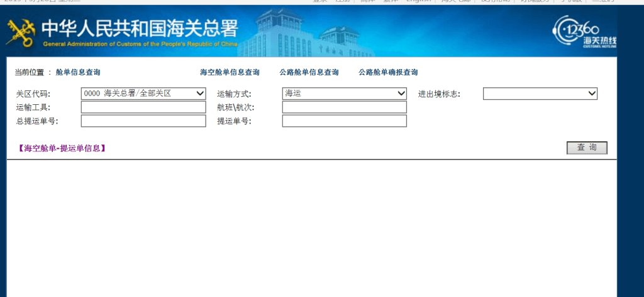Screen dimensions: 644x297
Task: Open the empty 进出境标志 dropdown
Action: click(540, 94)
